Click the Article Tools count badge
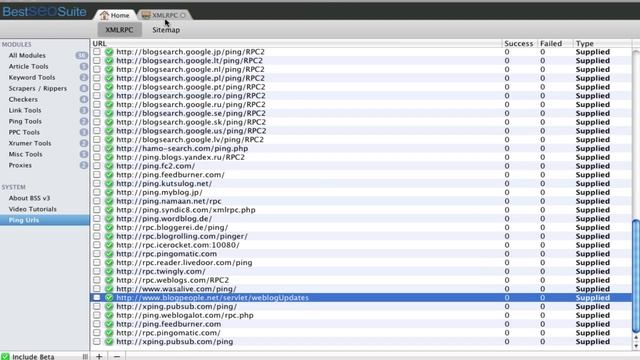This screenshot has width=640, height=360. tap(84, 67)
